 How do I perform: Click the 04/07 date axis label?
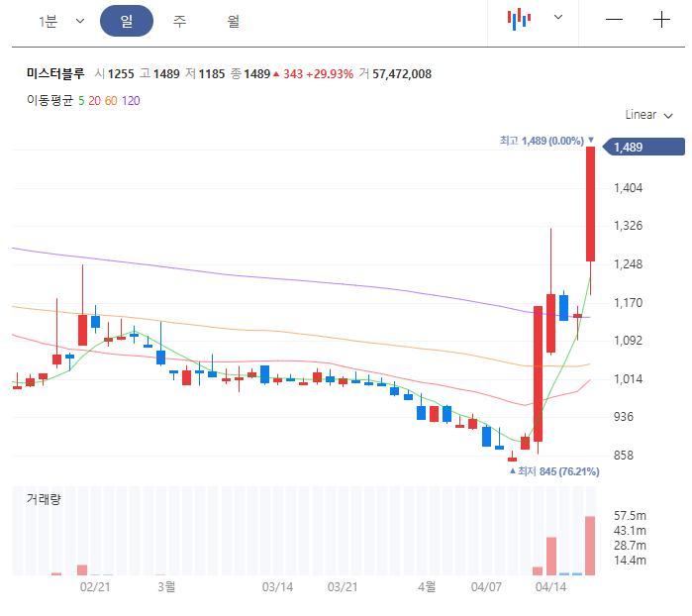(486, 587)
